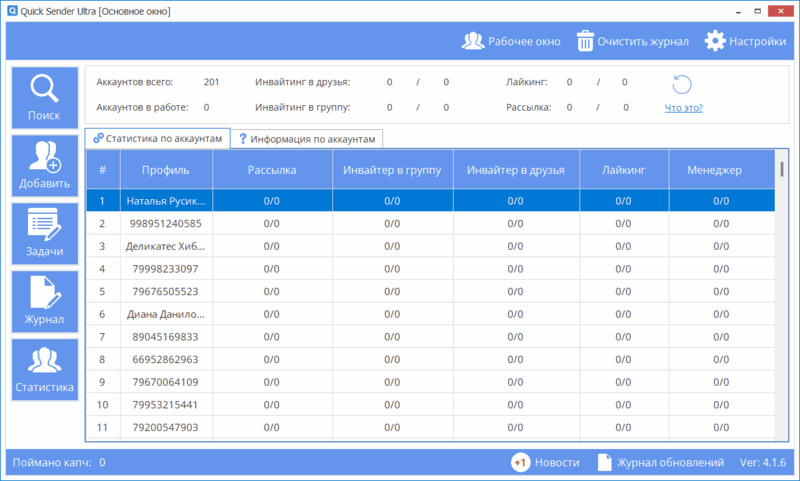Screen dimensions: 800x481
Task: Click Рассылка cell of row 2
Action: coord(272,223)
